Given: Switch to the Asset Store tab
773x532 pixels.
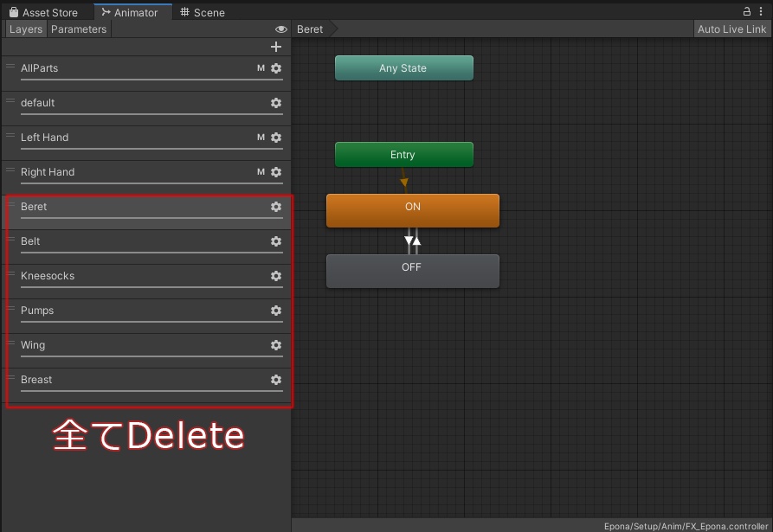Looking at the screenshot, I should (44, 12).
